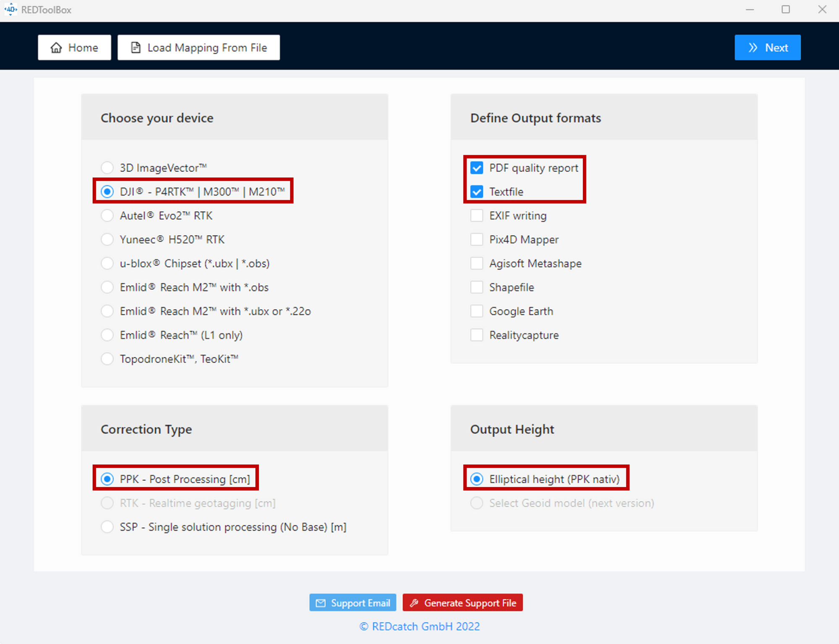The width and height of the screenshot is (839, 644).
Task: Select the Yuneec H520 RTK device
Action: coord(107,239)
